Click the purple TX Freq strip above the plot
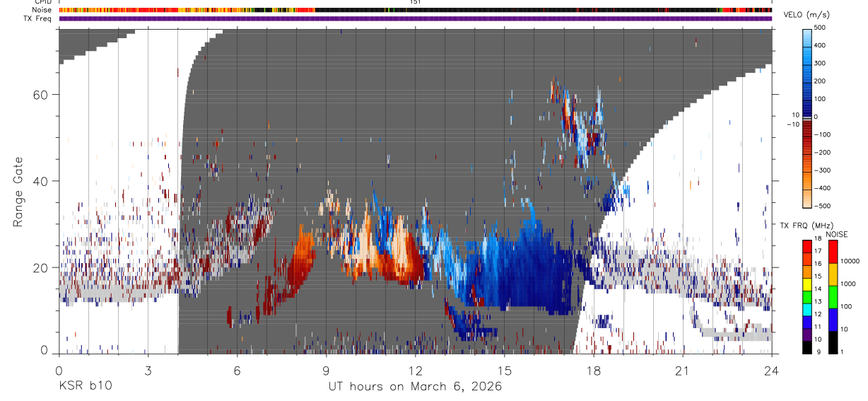This screenshot has width=868, height=401. point(415,18)
